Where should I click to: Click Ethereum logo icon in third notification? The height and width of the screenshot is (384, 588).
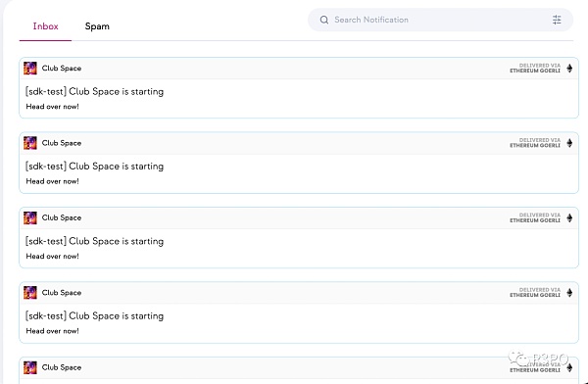point(569,217)
